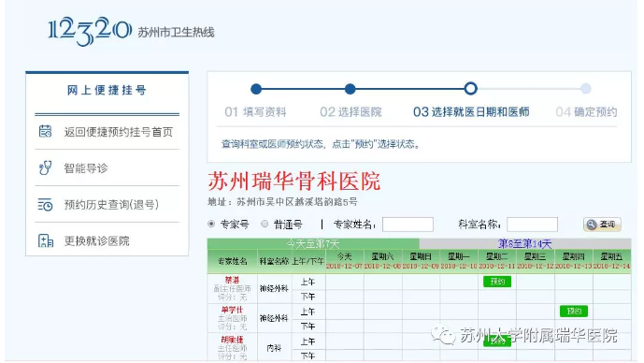
Task: Click doctor name 胡顺捷 in the table
Action: click(232, 340)
